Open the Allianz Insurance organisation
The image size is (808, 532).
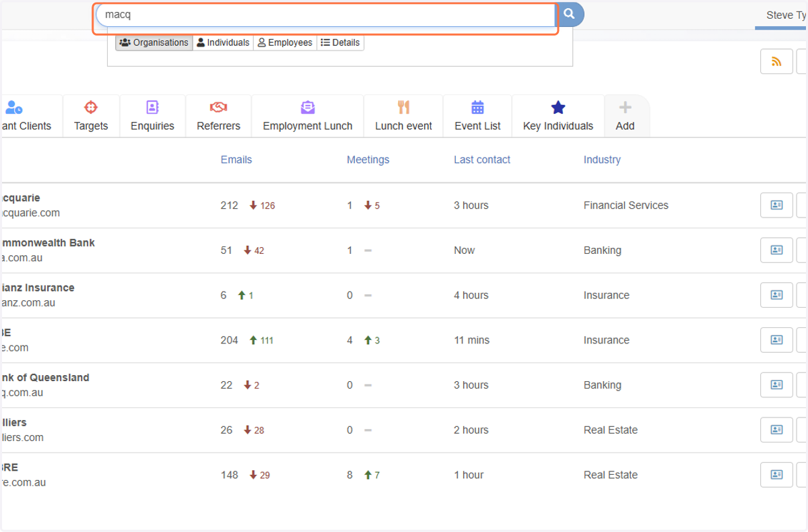(x=37, y=288)
